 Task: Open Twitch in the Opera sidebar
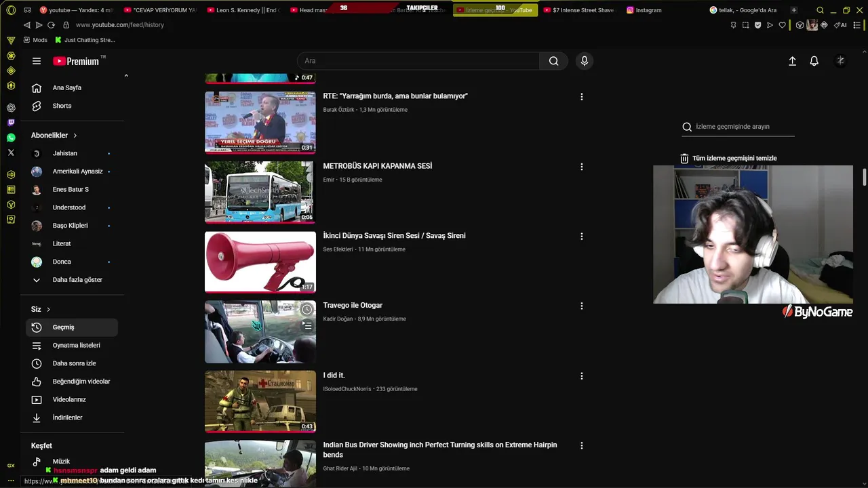(x=11, y=123)
